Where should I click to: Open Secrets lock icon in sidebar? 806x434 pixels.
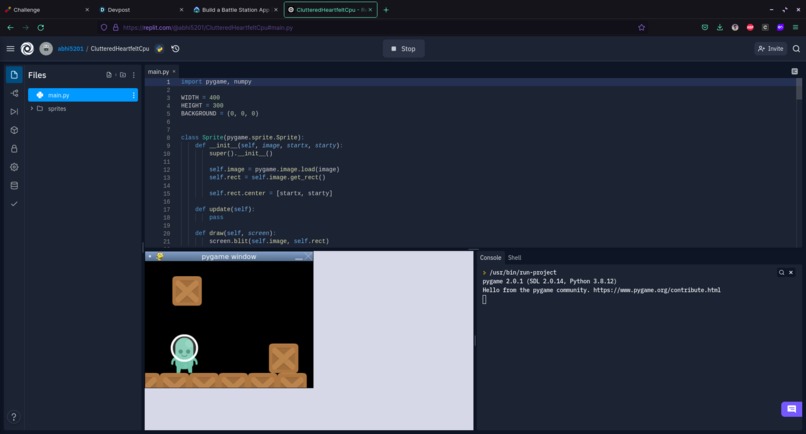click(x=14, y=149)
